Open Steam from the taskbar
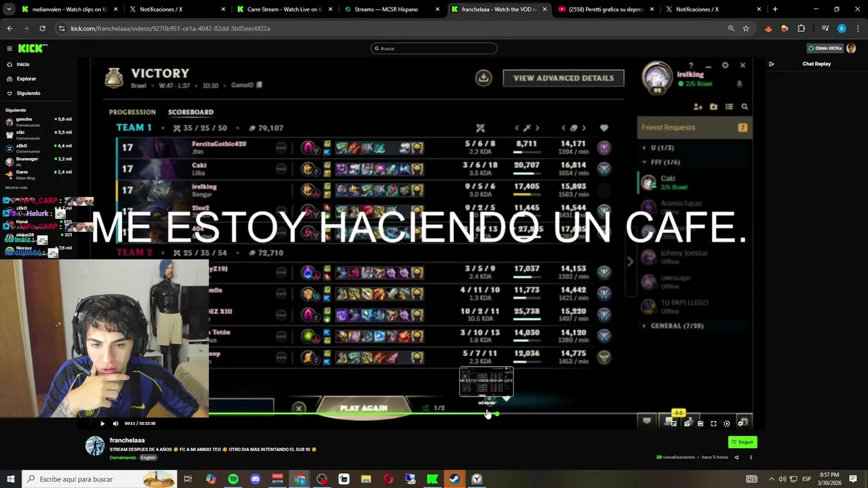 click(455, 479)
